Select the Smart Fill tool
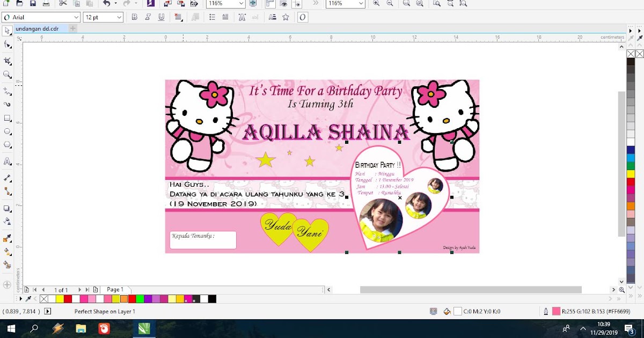The image size is (644, 338). [x=7, y=264]
